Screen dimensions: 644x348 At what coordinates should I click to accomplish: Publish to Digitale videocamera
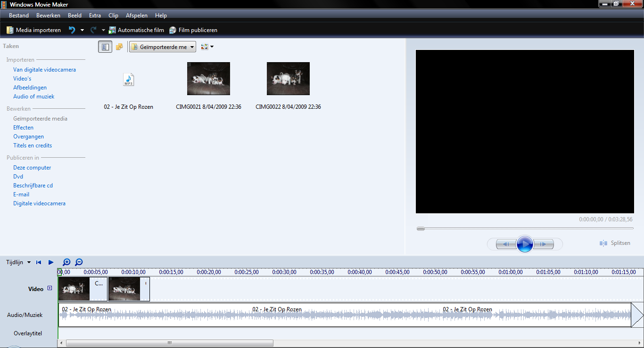(39, 203)
